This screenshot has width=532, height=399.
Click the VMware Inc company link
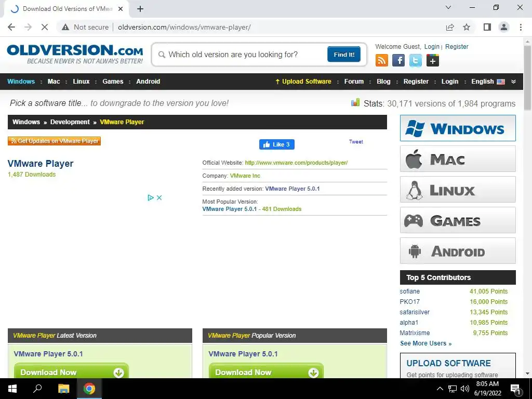[245, 176]
